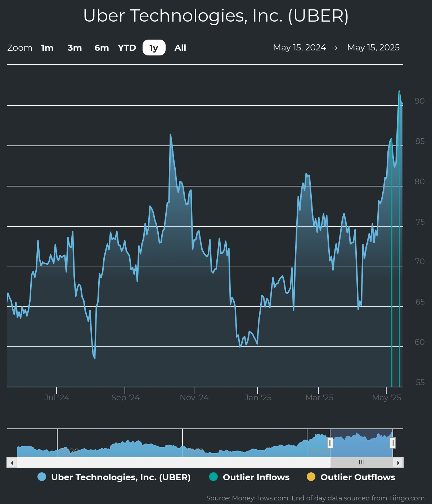This screenshot has width=432, height=504.
Task: Edit the May 15, 2025 end date
Action: click(x=373, y=48)
